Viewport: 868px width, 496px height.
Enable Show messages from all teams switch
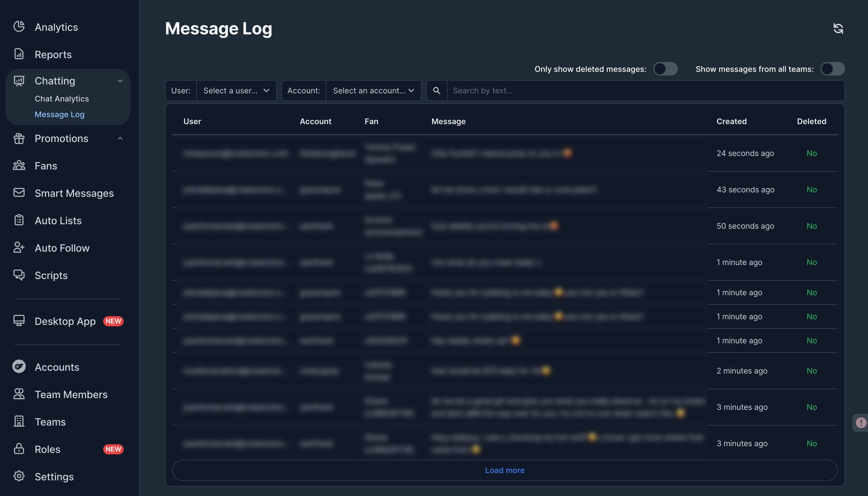832,69
